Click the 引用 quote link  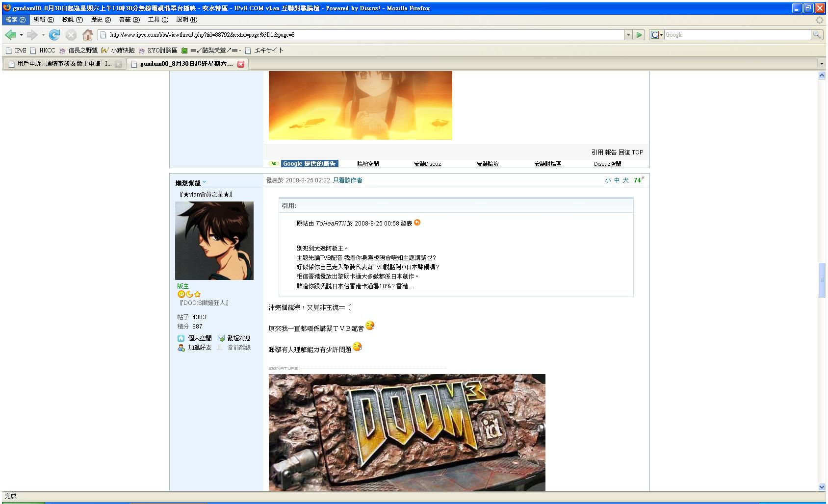tap(597, 152)
